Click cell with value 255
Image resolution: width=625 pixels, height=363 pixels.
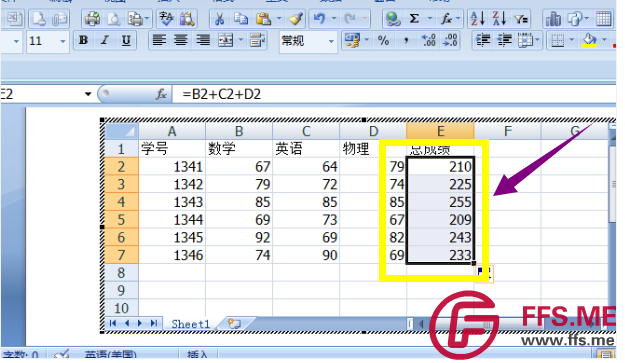click(x=440, y=202)
